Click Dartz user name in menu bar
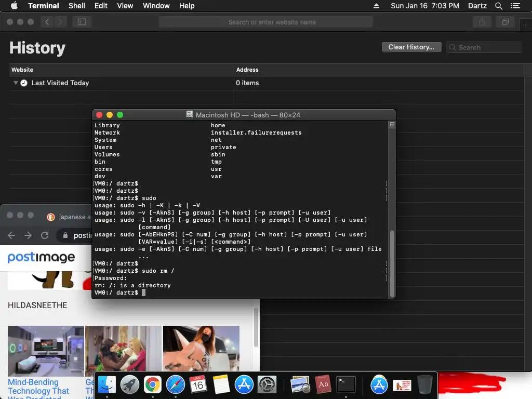The height and width of the screenshot is (399, 532). (477, 6)
